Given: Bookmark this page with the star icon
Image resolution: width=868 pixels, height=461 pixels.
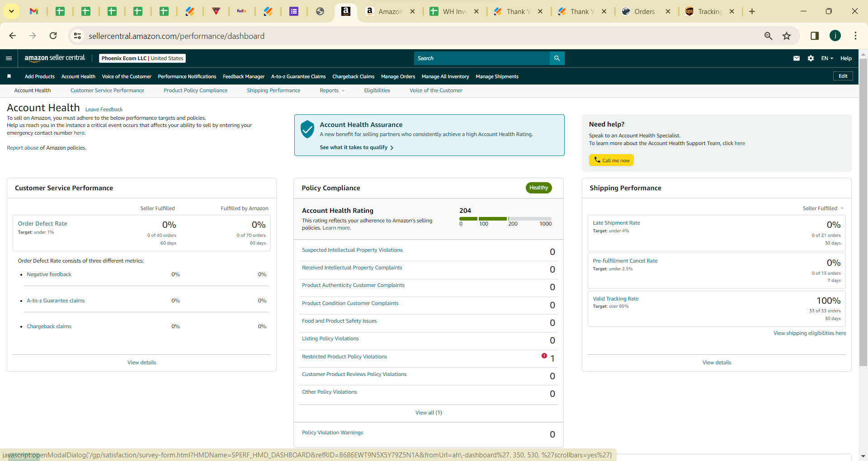Looking at the screenshot, I should tap(787, 36).
